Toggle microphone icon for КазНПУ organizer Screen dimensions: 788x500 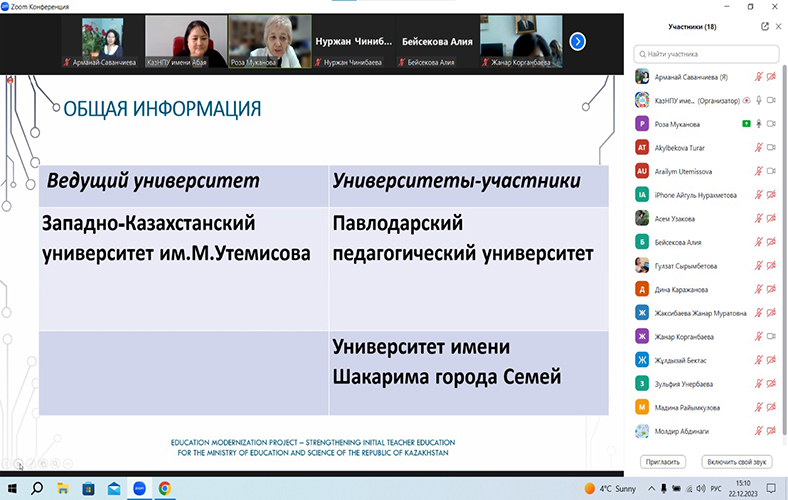tap(758, 100)
